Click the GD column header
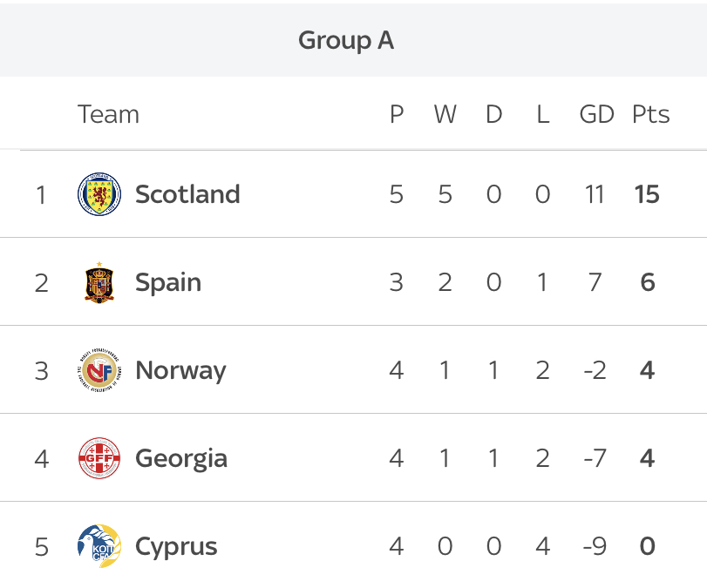The width and height of the screenshot is (707, 588). click(596, 114)
